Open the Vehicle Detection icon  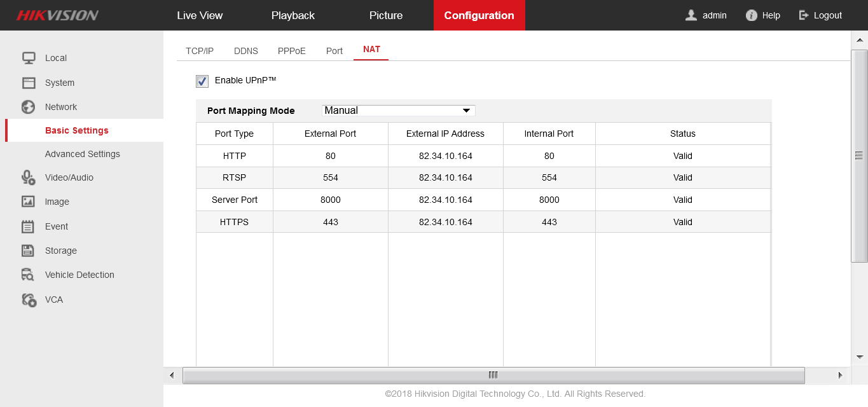click(29, 275)
